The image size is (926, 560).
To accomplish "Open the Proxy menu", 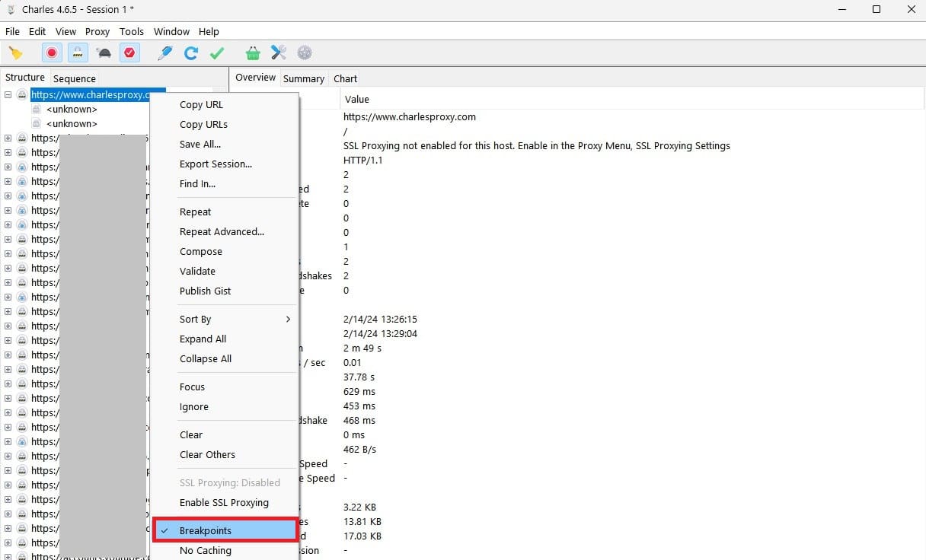I will click(x=97, y=31).
